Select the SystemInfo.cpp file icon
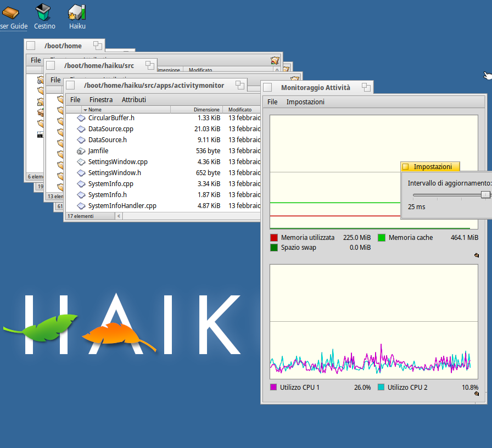 coord(81,184)
